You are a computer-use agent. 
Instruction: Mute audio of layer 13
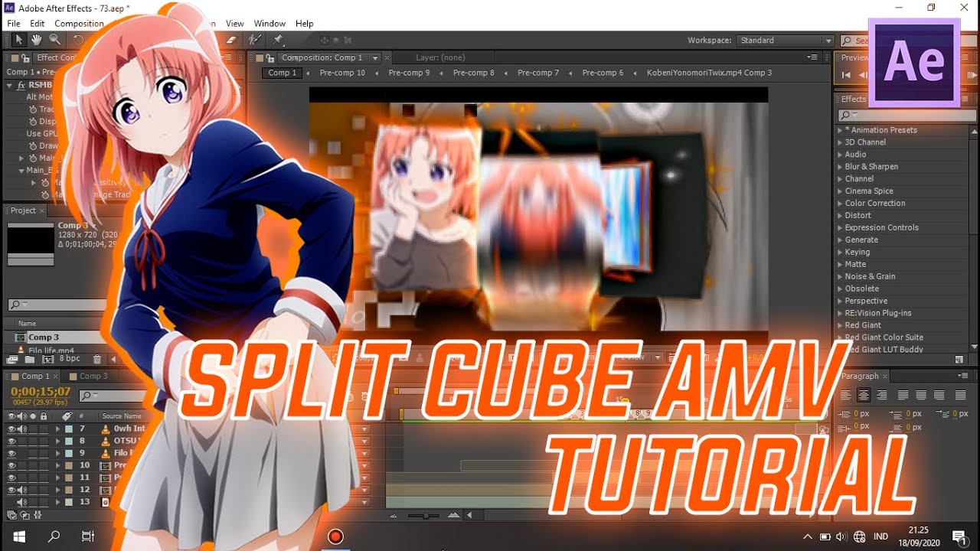point(22,502)
